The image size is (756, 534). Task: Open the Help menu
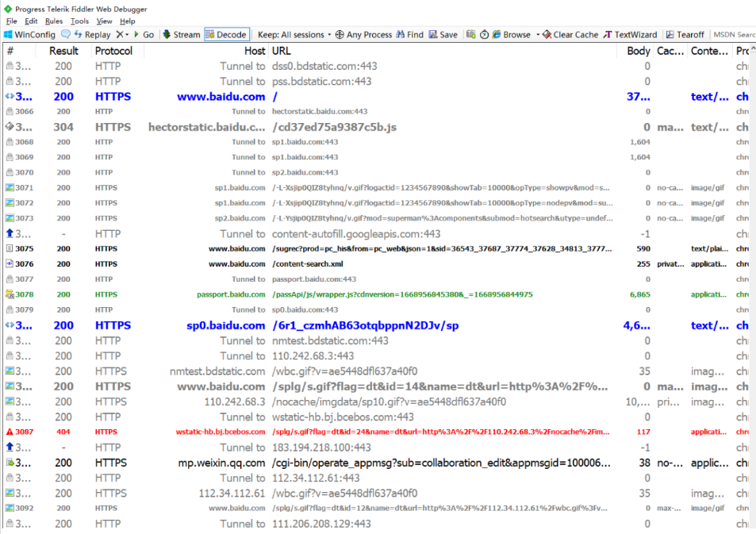127,21
